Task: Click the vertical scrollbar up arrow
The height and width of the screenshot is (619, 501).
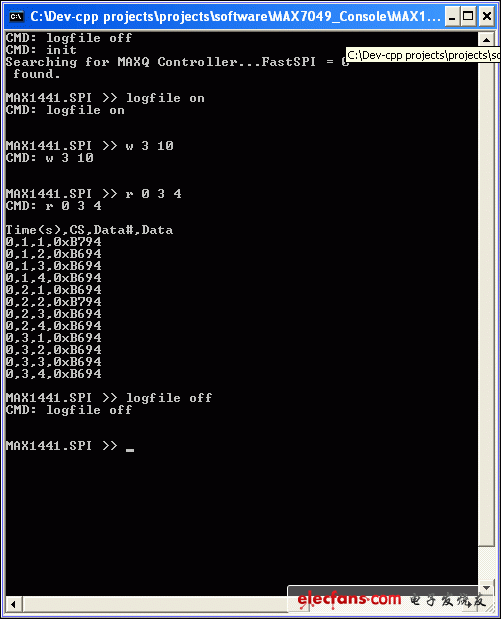Action: [x=486, y=39]
